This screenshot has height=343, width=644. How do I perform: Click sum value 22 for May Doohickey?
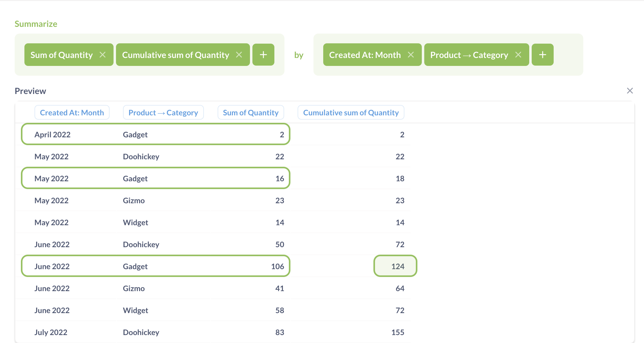click(280, 157)
